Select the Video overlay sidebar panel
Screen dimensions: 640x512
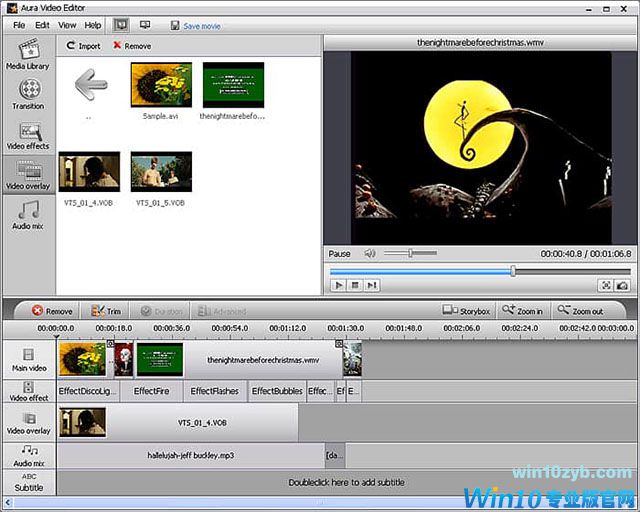(28, 175)
